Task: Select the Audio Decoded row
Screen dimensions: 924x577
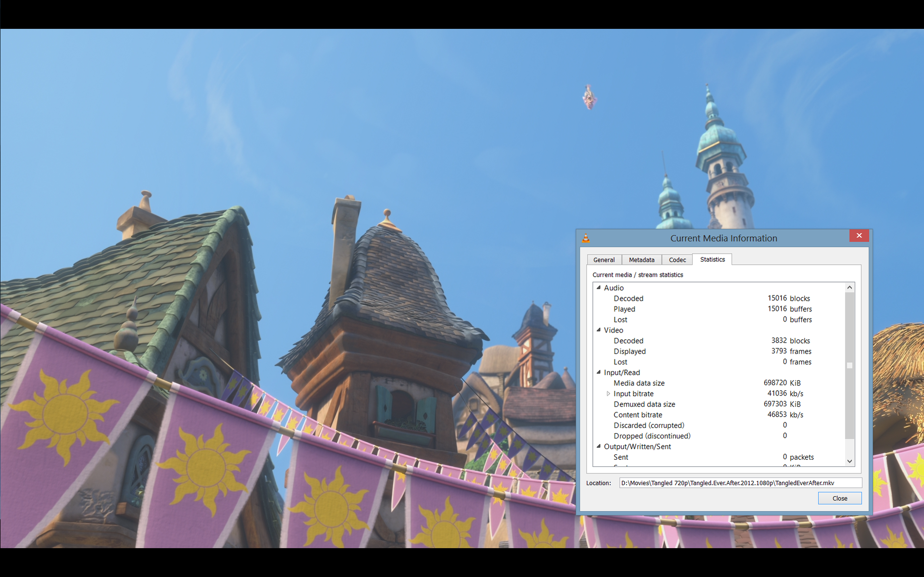Action: (719, 298)
